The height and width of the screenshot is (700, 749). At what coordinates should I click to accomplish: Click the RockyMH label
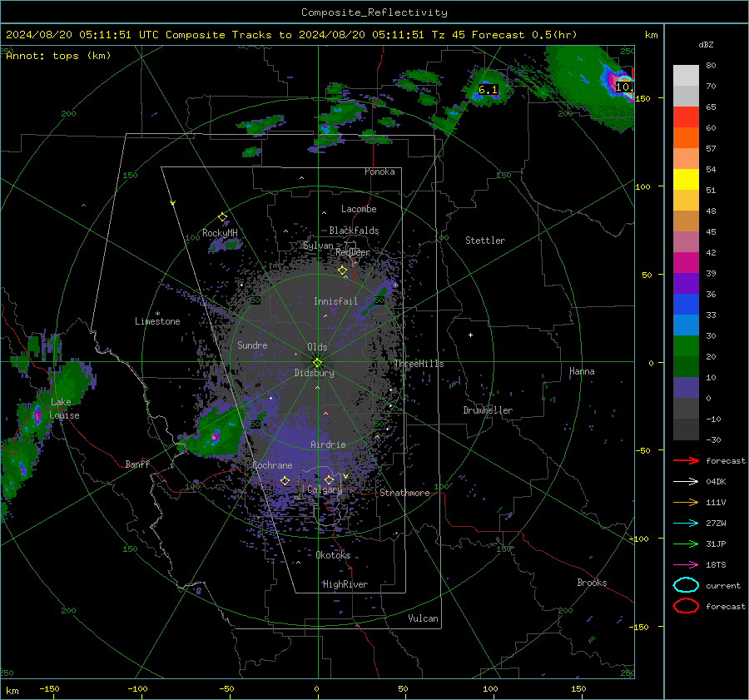[220, 233]
